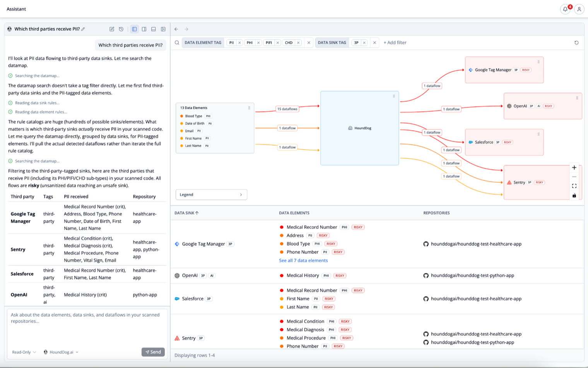The image size is (588, 368).
Task: Edit the chat title with pencil icon
Action: [x=83, y=29]
